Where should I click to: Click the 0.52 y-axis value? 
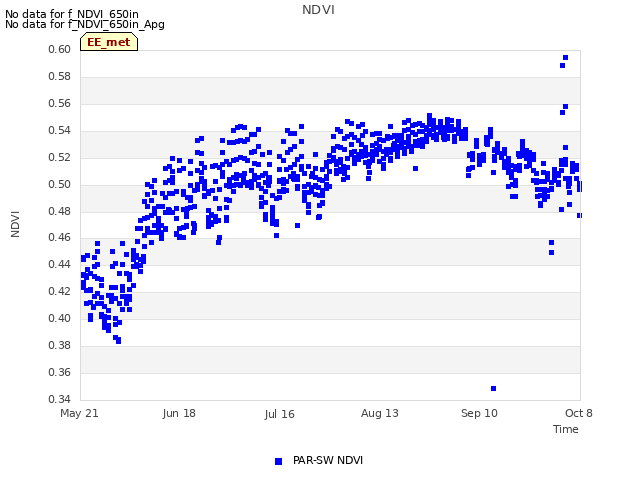click(x=59, y=157)
